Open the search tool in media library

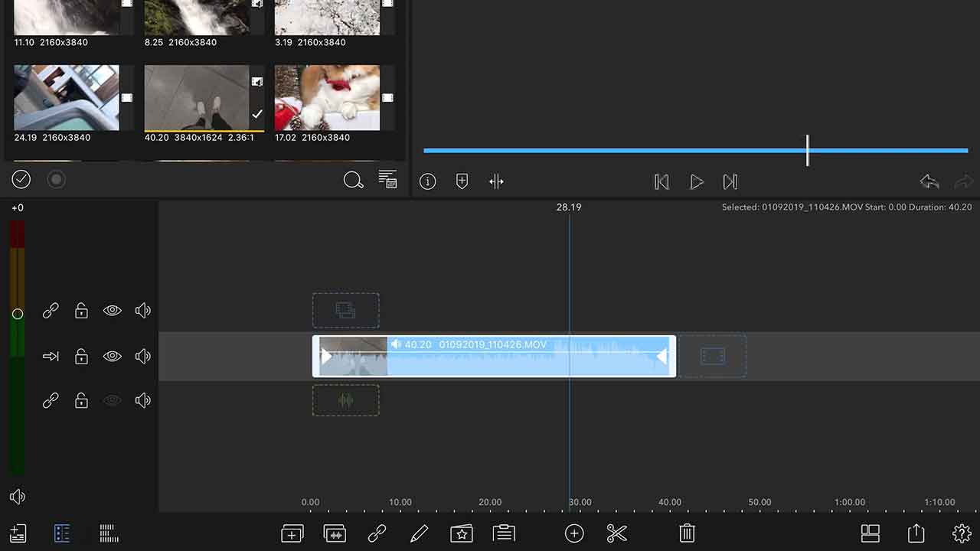pos(354,181)
